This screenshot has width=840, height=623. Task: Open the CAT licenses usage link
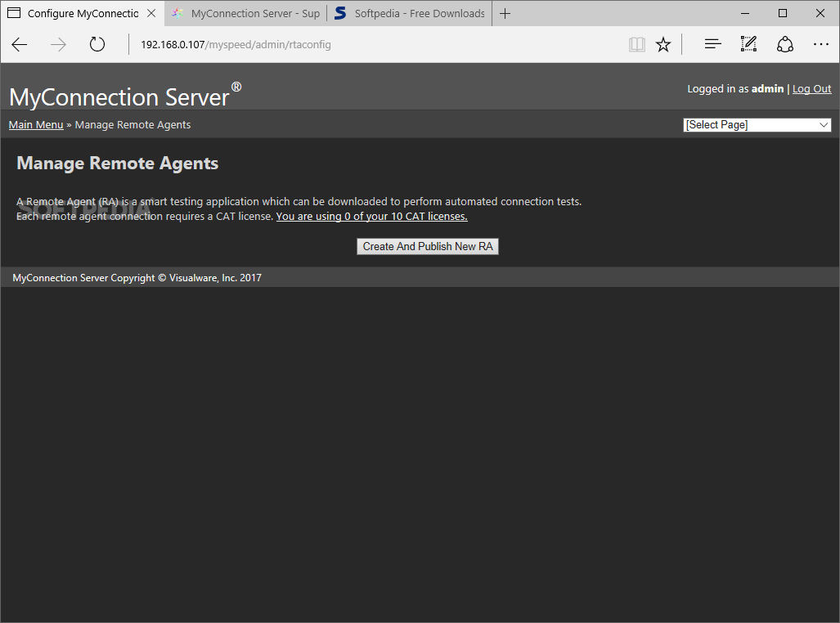pyautogui.click(x=372, y=217)
